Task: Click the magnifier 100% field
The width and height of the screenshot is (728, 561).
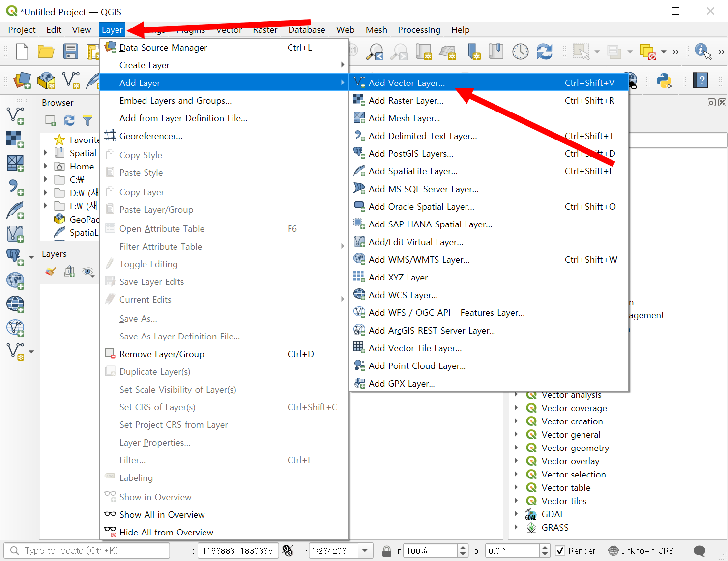Action: tap(431, 551)
